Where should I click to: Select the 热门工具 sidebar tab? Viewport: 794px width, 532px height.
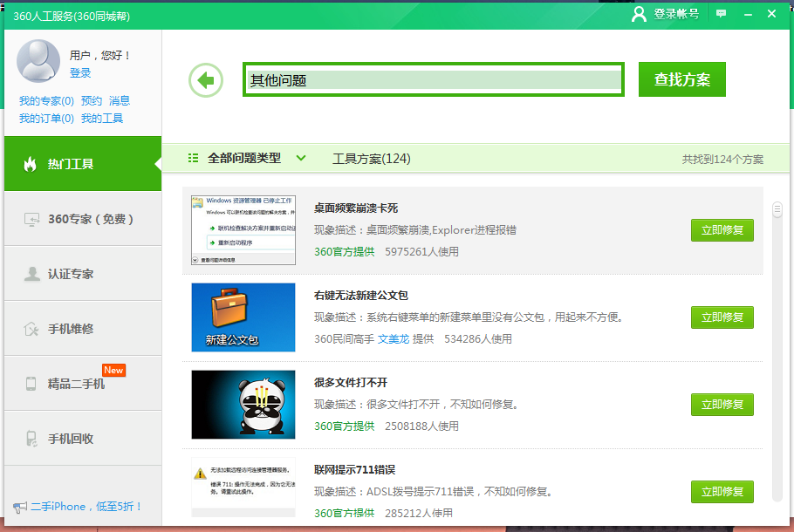point(83,164)
